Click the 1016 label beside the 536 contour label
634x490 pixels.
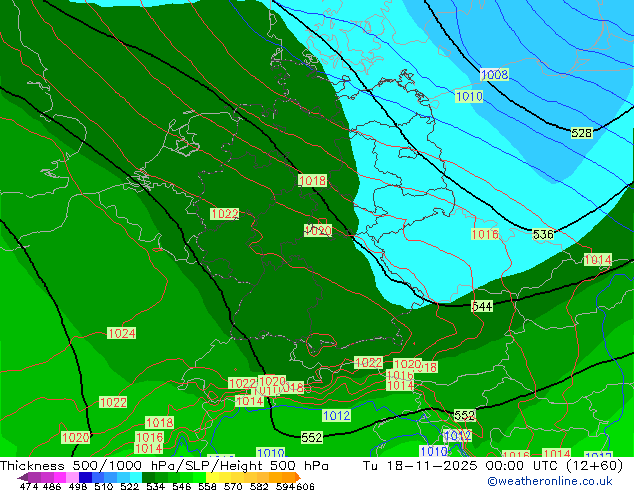tap(485, 234)
